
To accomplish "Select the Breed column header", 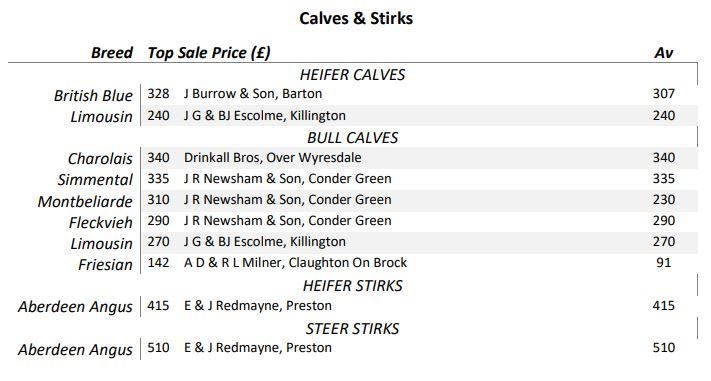I will click(112, 53).
